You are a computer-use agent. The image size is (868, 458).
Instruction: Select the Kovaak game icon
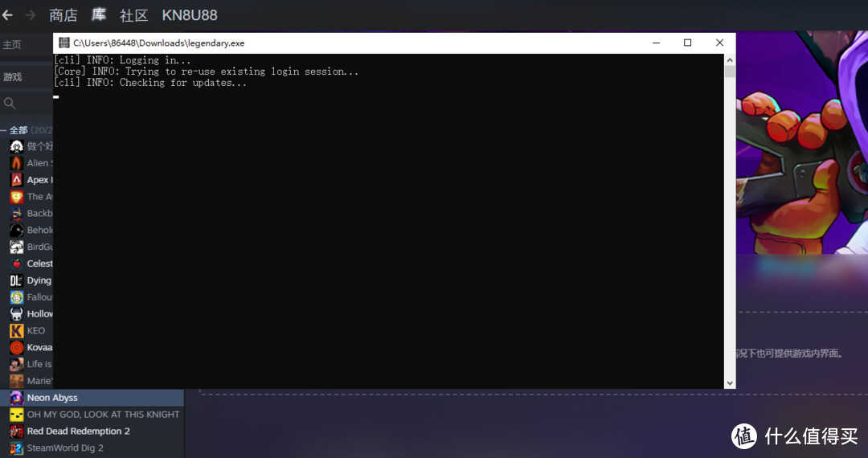coord(17,347)
